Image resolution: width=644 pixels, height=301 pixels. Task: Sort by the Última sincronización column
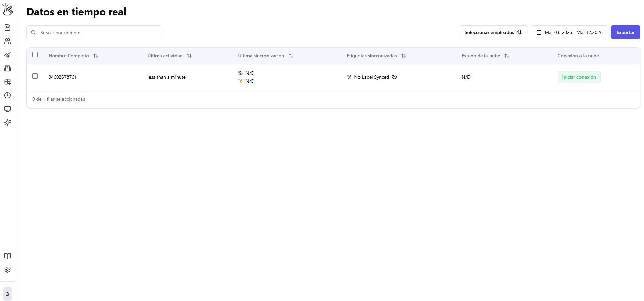pos(291,56)
